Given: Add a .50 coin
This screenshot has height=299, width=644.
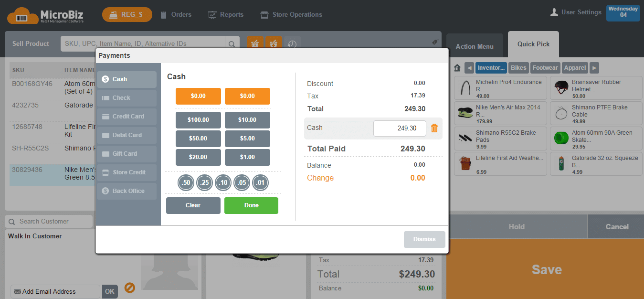Looking at the screenshot, I should (x=186, y=183).
